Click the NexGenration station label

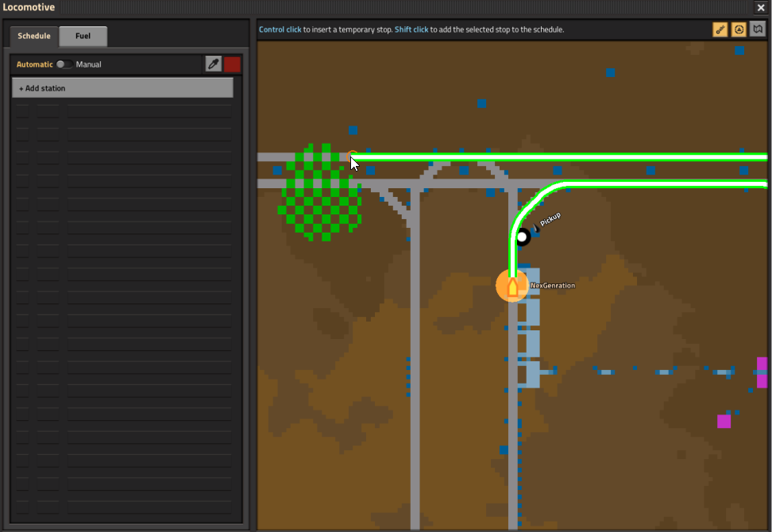(553, 285)
